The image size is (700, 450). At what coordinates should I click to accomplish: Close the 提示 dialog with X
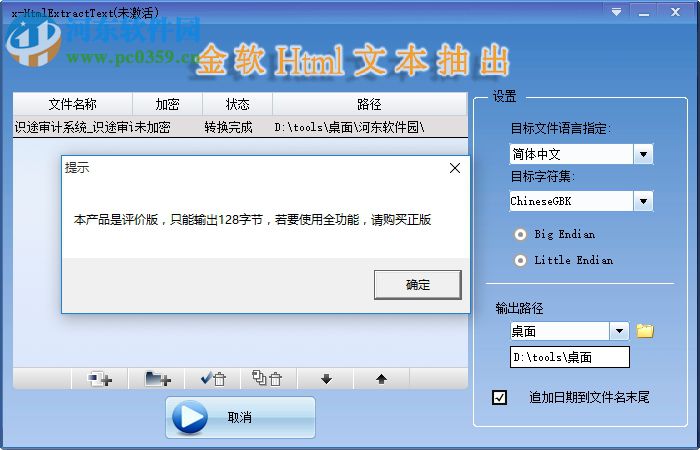(x=455, y=168)
